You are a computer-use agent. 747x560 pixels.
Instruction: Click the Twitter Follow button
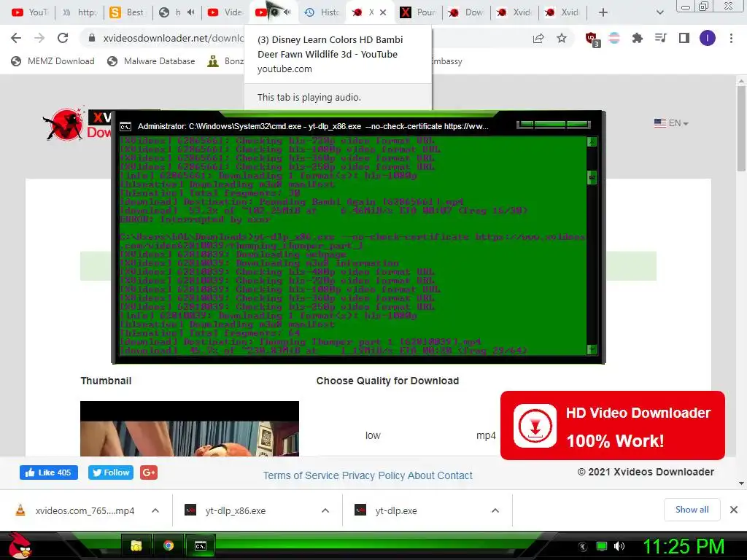111,472
